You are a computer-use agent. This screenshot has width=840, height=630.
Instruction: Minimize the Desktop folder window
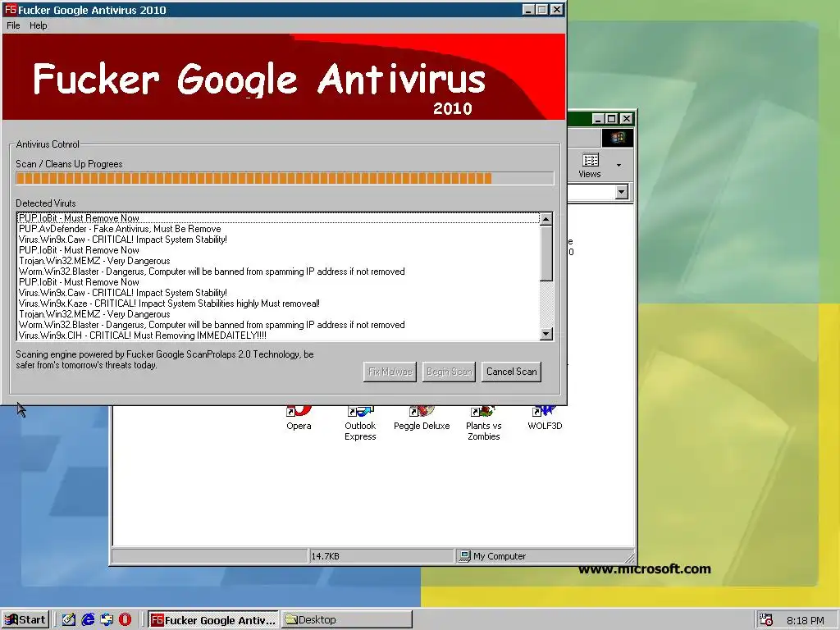click(598, 118)
